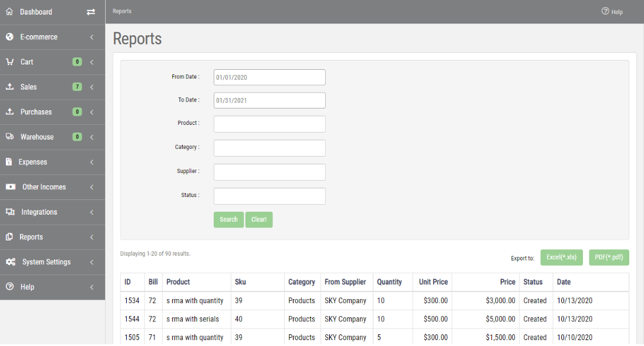This screenshot has width=644, height=346.
Task: Click the Help icon in the top bar
Action: click(x=604, y=11)
